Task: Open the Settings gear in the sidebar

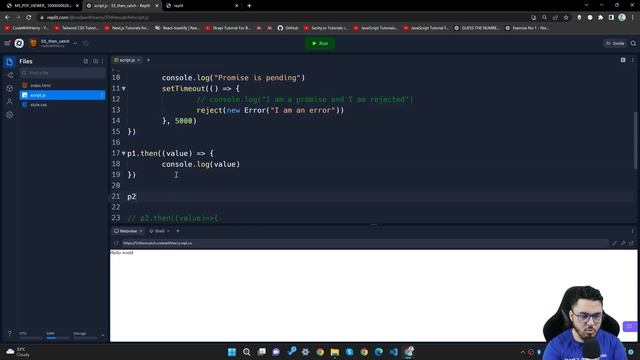Action: point(9,115)
